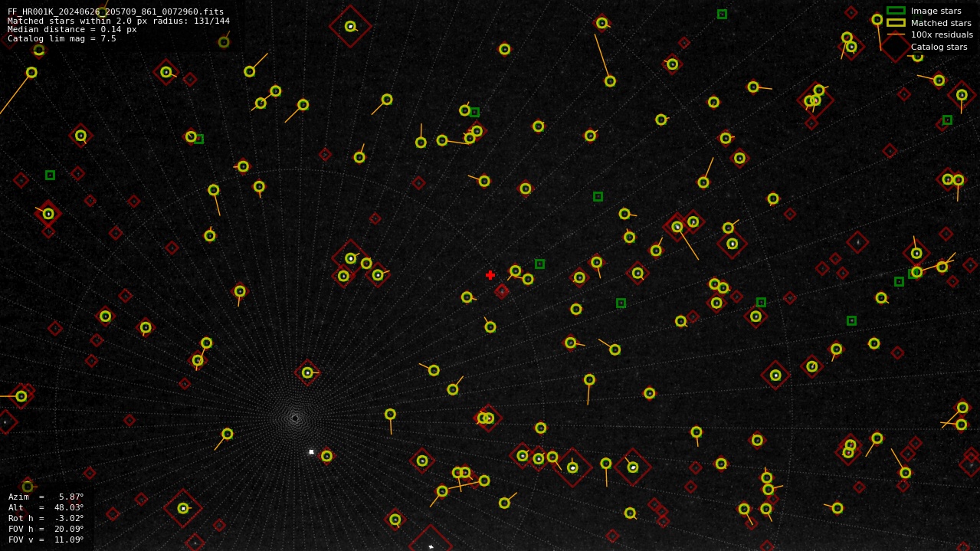
Task: Click the '100x residuals' legend label
Action: tap(942, 35)
